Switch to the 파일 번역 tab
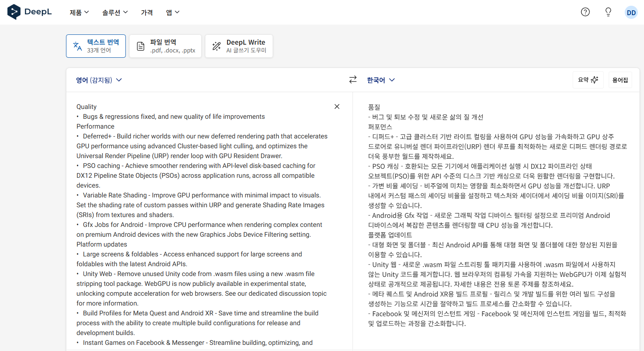This screenshot has height=351, width=644. point(165,46)
